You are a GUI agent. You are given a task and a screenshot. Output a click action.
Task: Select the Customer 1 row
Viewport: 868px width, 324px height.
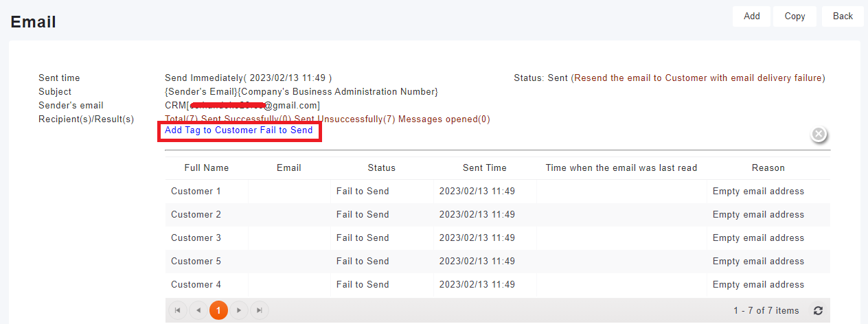196,192
